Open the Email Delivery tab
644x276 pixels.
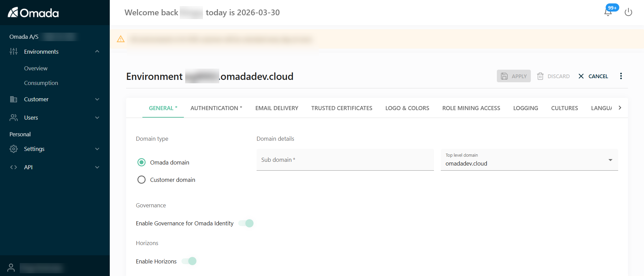(277, 108)
